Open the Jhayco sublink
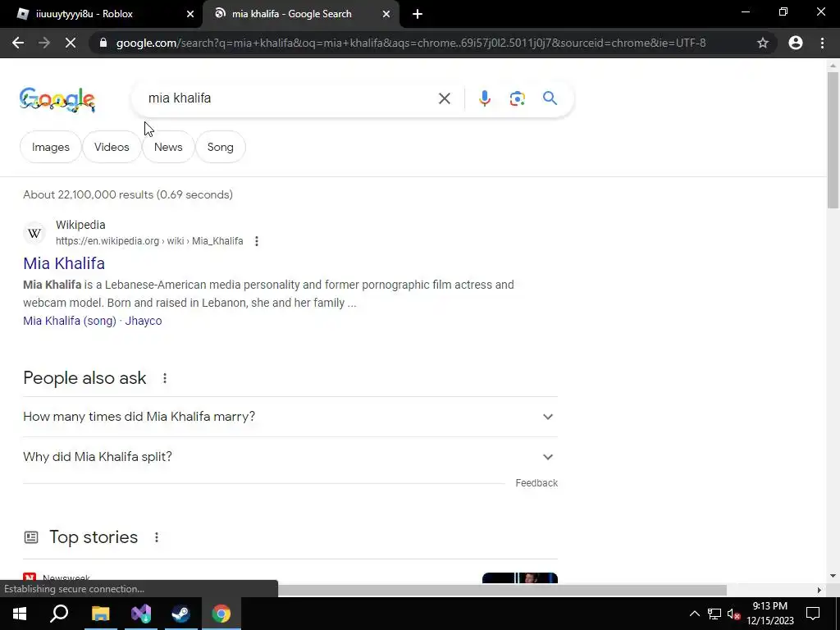 (143, 321)
